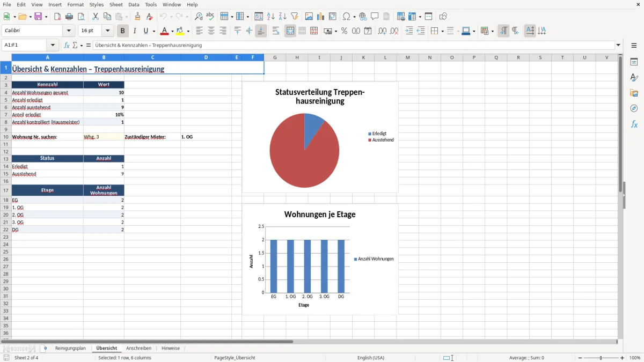Switch to the Hinweise sheet tab
This screenshot has width=644, height=362.
point(171,349)
